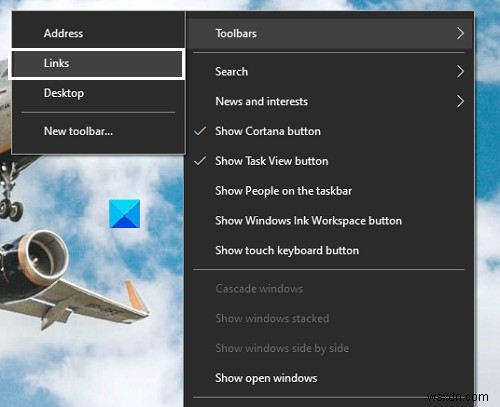Open News and interests entry
Viewport: 500px width, 407px height.
coord(330,101)
